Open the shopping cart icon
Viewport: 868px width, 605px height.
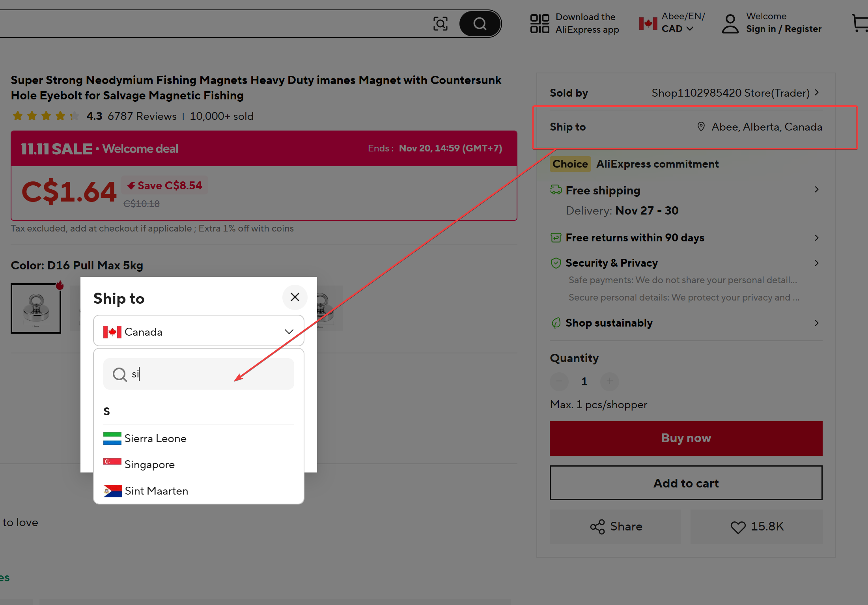pyautogui.click(x=860, y=23)
